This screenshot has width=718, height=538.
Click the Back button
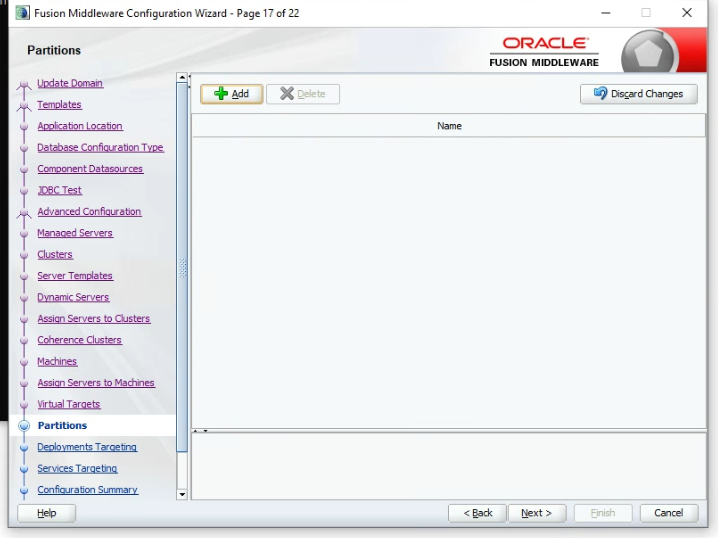click(x=478, y=513)
